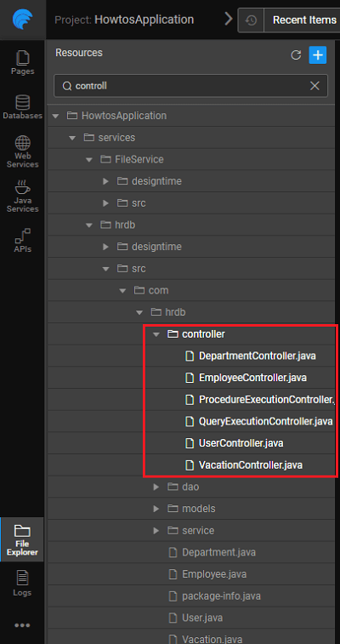Click the three-dot more options icon
The width and height of the screenshot is (340, 644).
(22, 625)
